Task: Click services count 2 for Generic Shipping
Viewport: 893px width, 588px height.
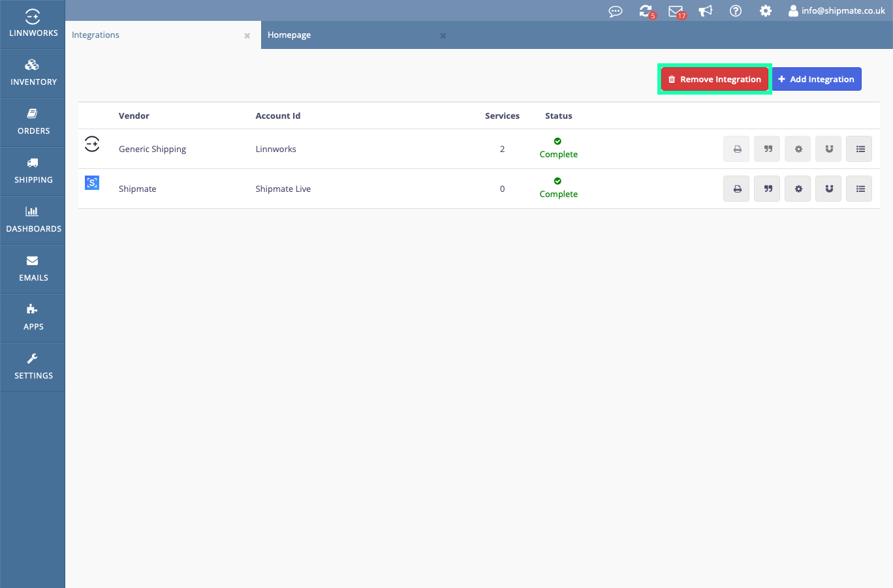Action: [x=502, y=149]
